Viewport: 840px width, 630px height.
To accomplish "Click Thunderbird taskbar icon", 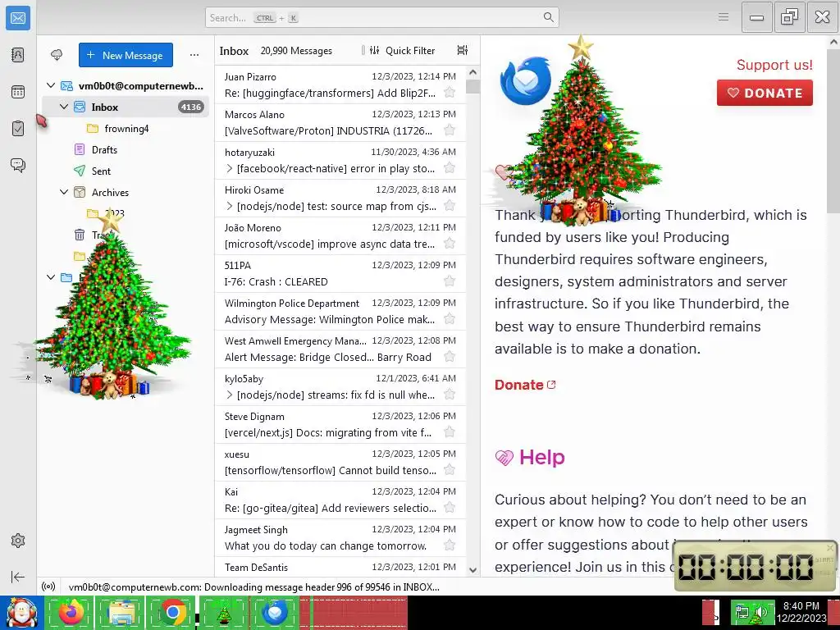I will pos(274,612).
